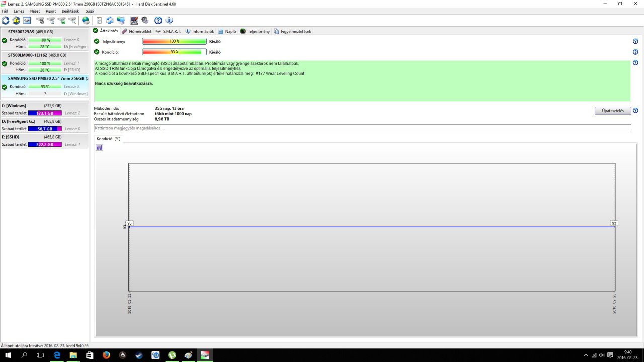Click the first grey disk-test toolbar icon
This screenshot has width=644, height=362.
40,20
